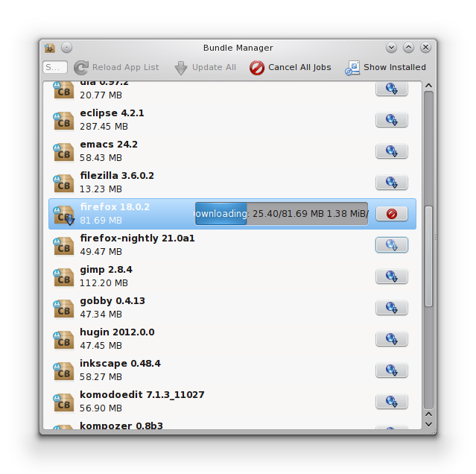The image size is (476, 474).
Task: Click the Reload App List button
Action: click(x=116, y=67)
